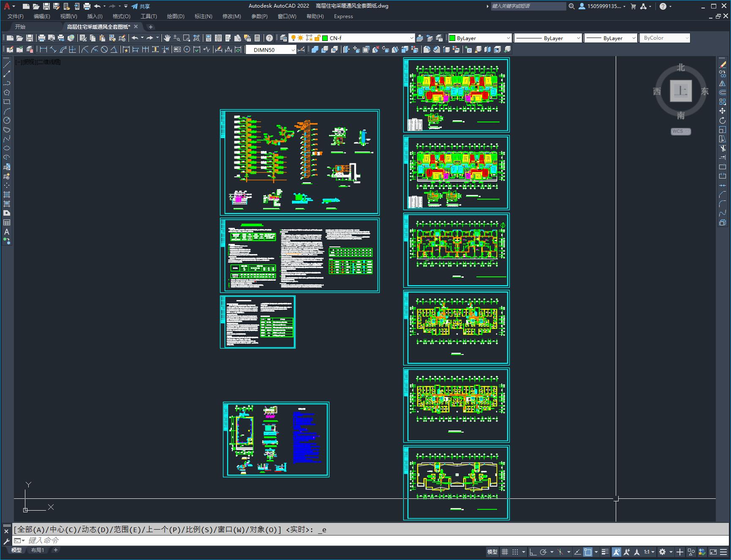731x560 pixels.
Task: Click the 模型 model space button in status bar
Action: pos(492,552)
